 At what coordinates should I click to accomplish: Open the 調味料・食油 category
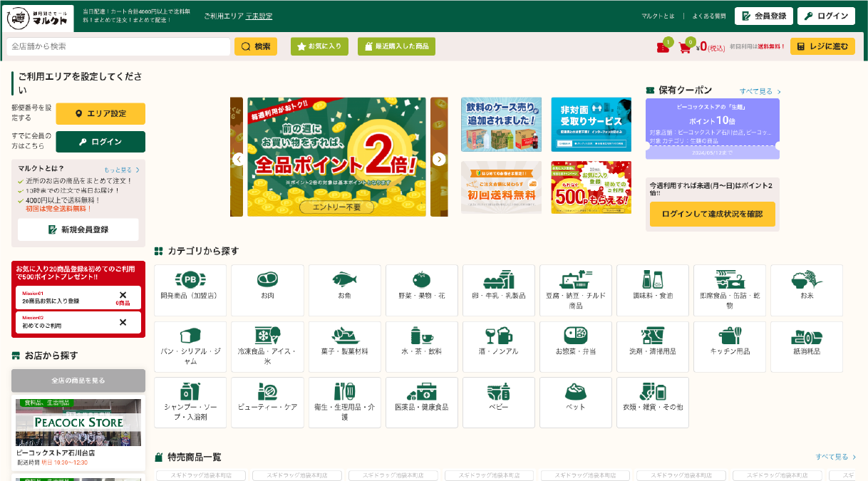[653, 290]
